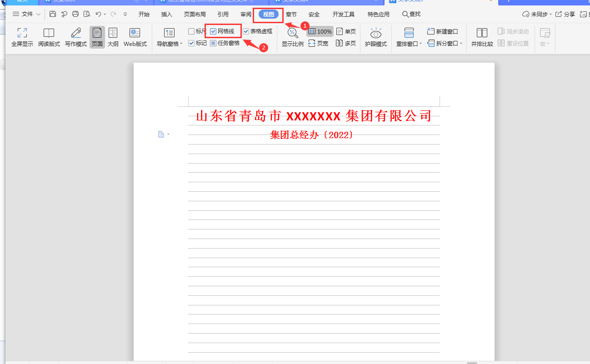Activate 写作模式 writing mode

pos(75,37)
